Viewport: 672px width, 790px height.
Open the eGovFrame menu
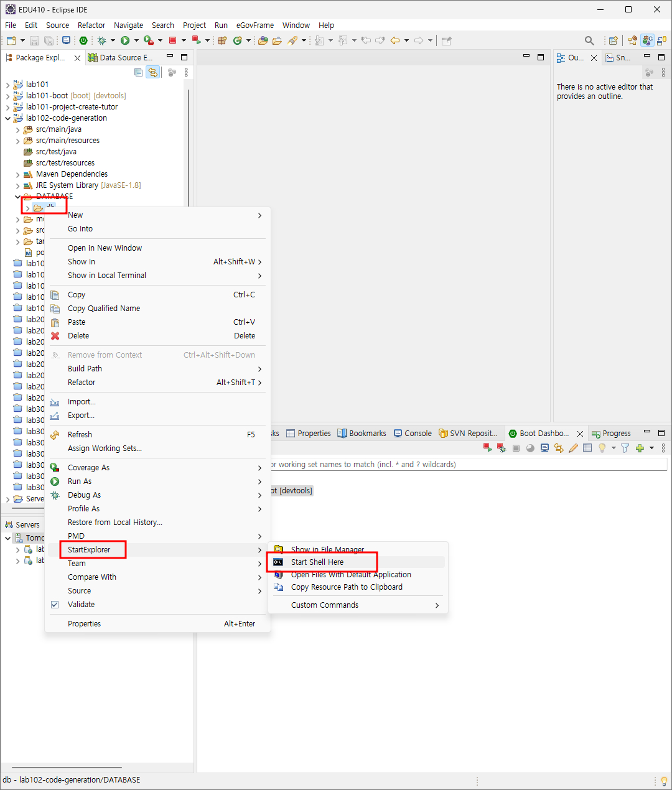coord(255,26)
